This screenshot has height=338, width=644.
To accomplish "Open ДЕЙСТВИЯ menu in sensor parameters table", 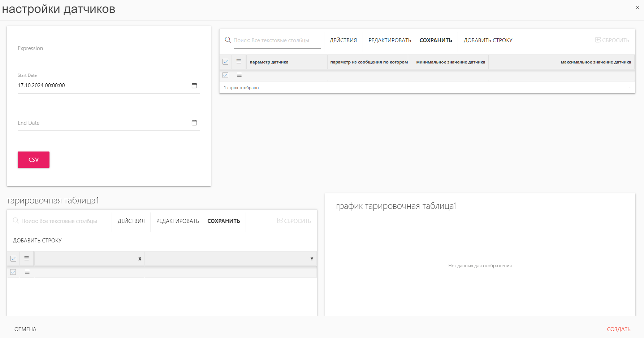I will tap(343, 40).
